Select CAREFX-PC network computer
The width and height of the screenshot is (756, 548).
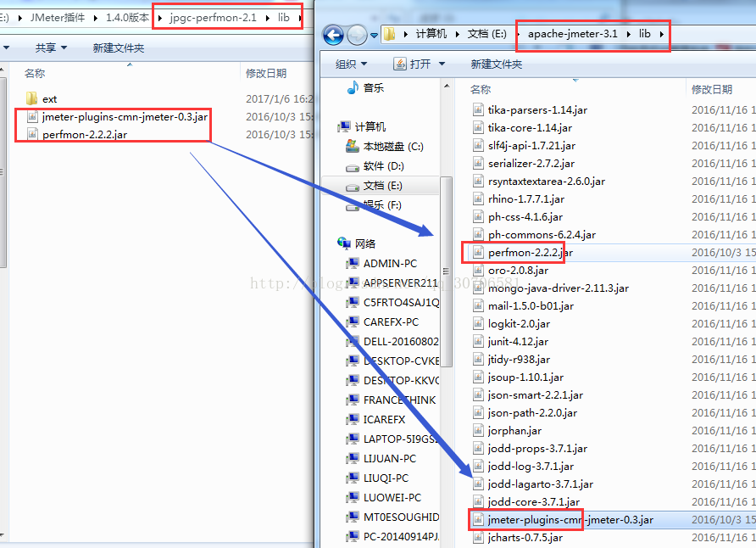tap(382, 322)
